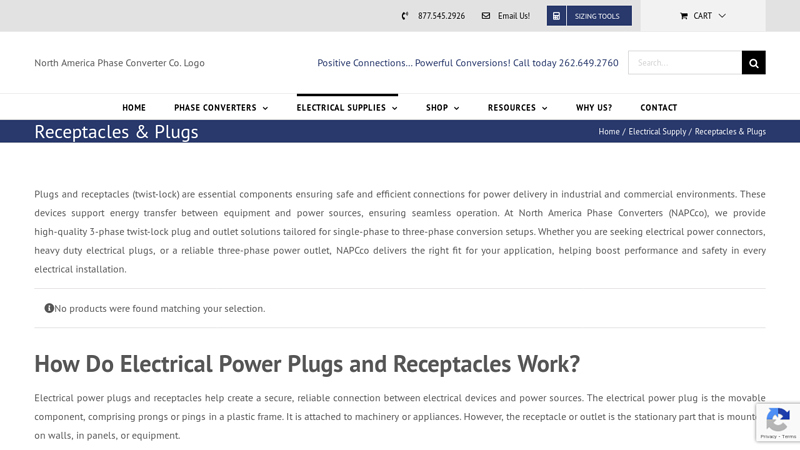Screen dimensions: 800x450
Task: Click the Home breadcrumb link
Action: tap(609, 132)
